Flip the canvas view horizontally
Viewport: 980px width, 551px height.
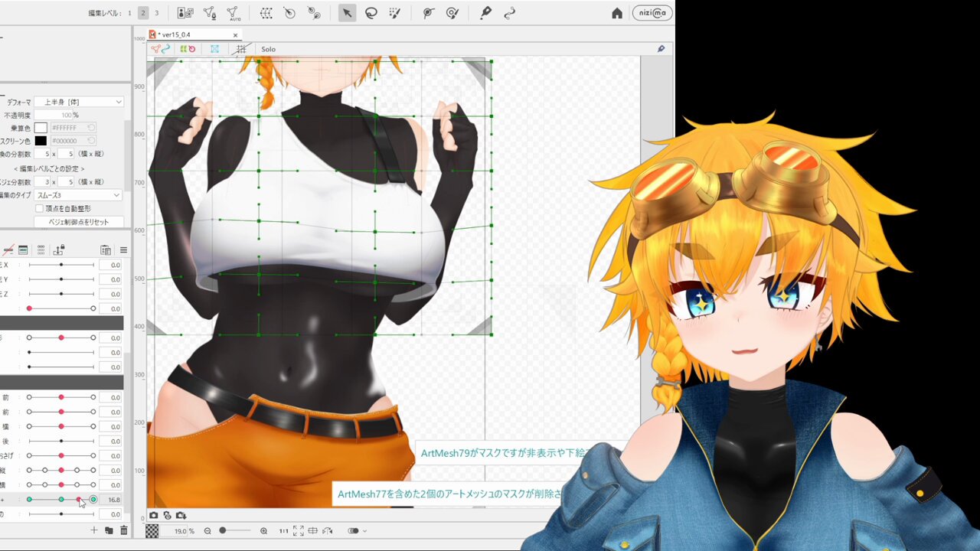coord(328,531)
